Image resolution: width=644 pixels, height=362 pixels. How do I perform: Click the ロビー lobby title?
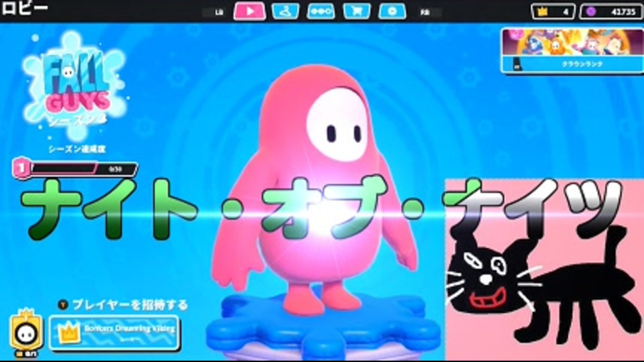tap(25, 9)
